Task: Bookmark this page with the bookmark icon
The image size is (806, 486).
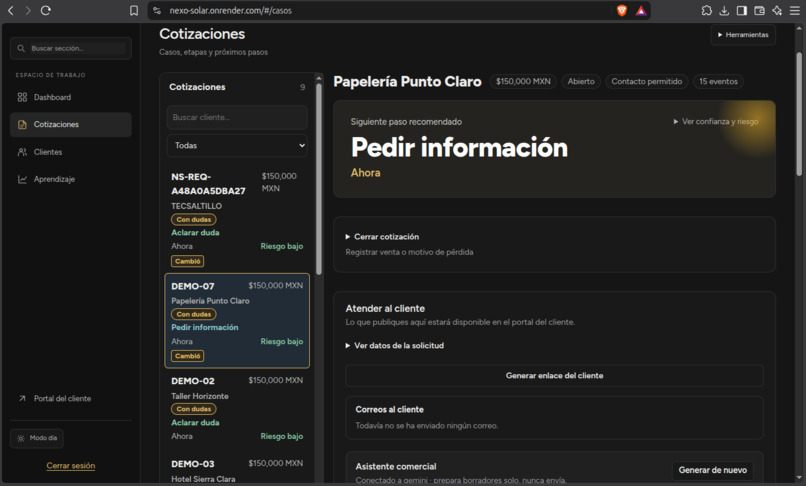Action: pyautogui.click(x=134, y=10)
